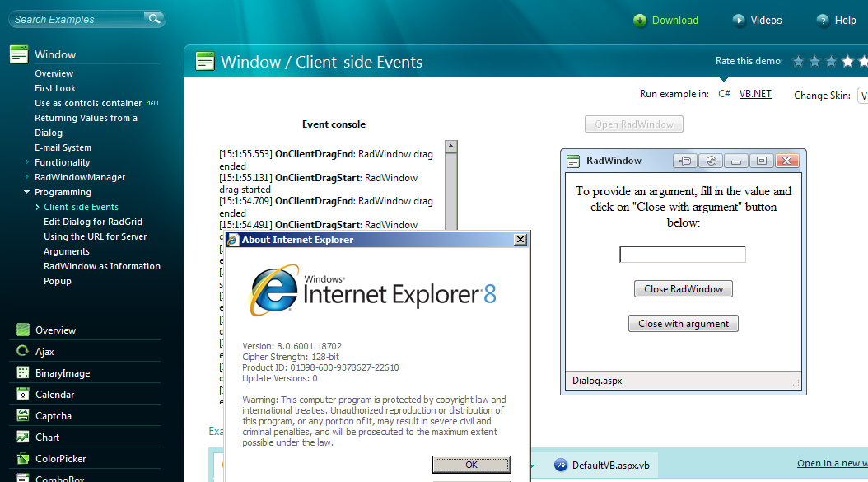
Task: Click the Window section icon in sidebar
Action: [x=19, y=54]
